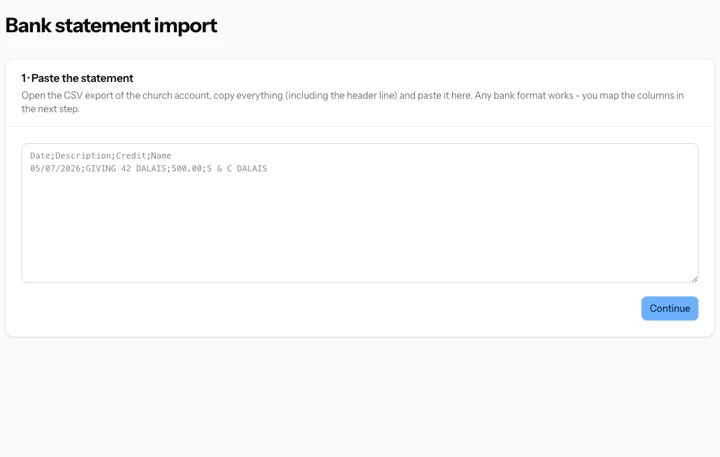Select the 'Bank statement import' heading
Image resolution: width=720 pixels, height=457 pixels.
click(x=111, y=26)
